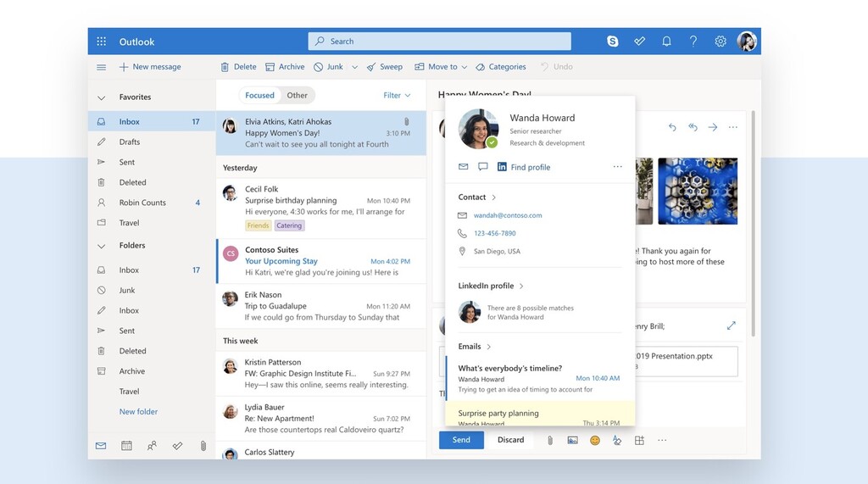
Task: Click the Send button
Action: pyautogui.click(x=461, y=440)
